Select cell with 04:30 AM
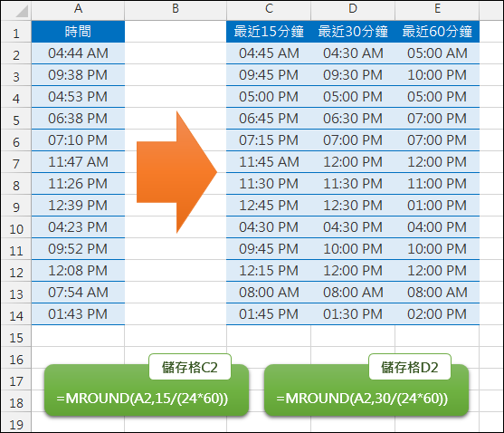Screen dimensions: 504x433 (353, 53)
